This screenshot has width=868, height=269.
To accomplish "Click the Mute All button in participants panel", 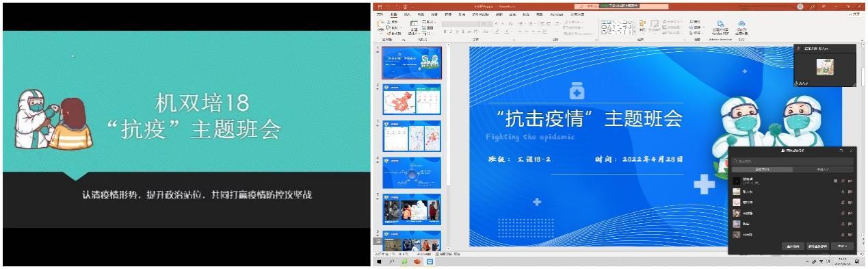I will pos(793,246).
